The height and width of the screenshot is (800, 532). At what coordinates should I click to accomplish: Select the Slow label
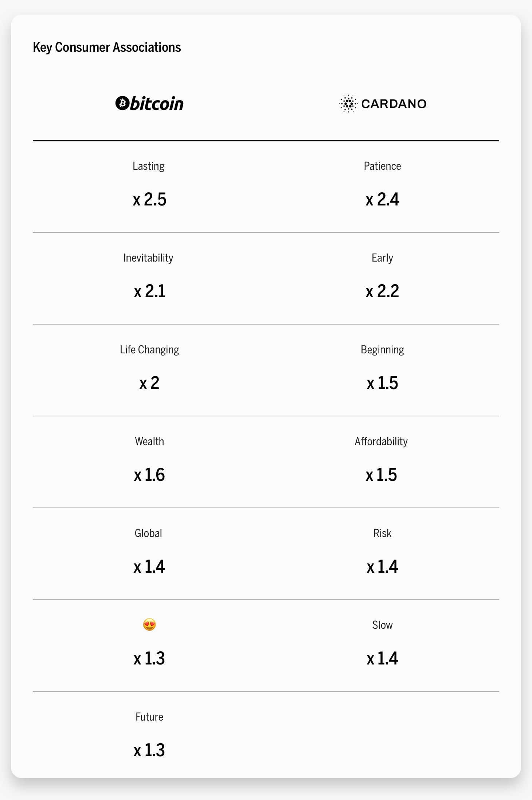point(382,625)
